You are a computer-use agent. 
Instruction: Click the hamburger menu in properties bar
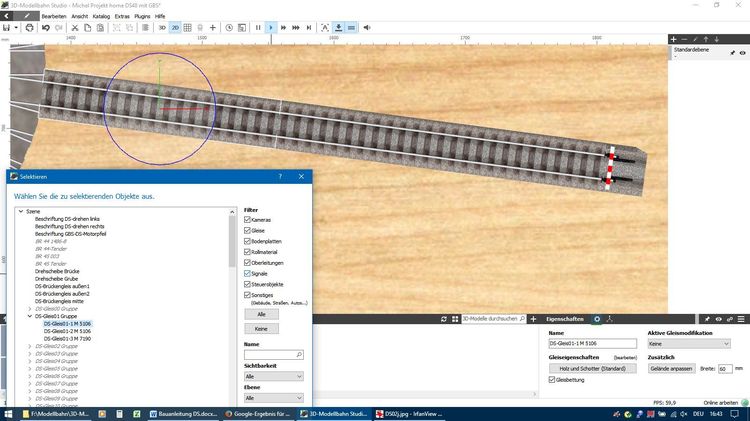(741, 319)
